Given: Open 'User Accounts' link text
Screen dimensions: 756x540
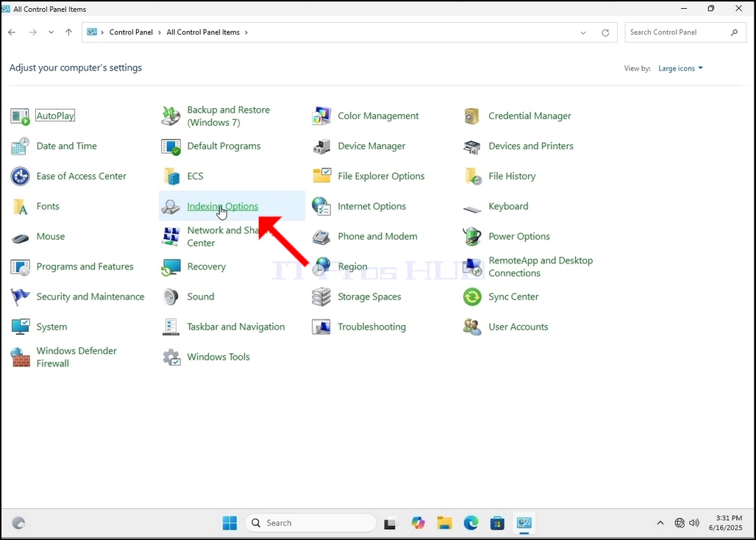Looking at the screenshot, I should coord(518,327).
